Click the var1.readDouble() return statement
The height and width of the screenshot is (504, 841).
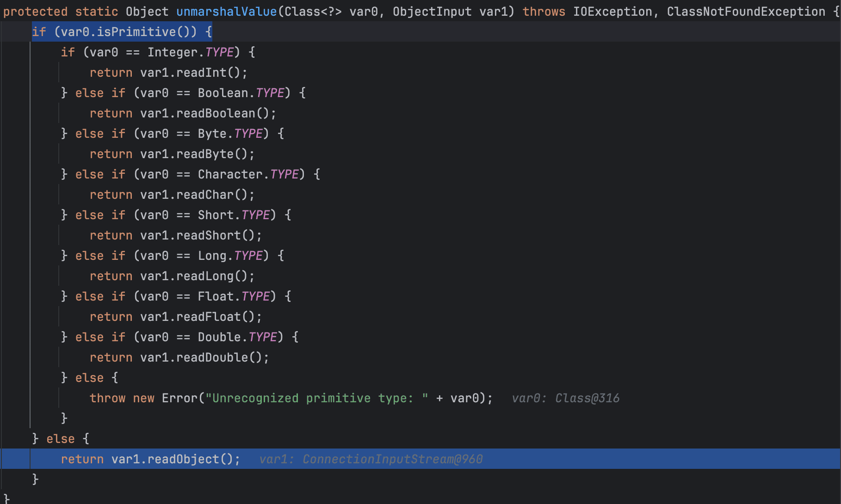click(179, 357)
